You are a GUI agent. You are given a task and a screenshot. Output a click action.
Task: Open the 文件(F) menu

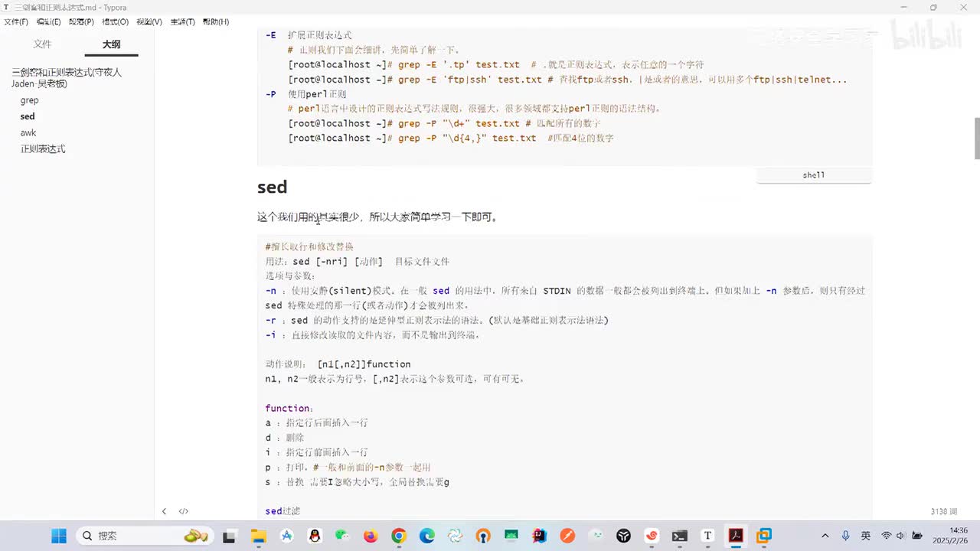tap(16, 21)
